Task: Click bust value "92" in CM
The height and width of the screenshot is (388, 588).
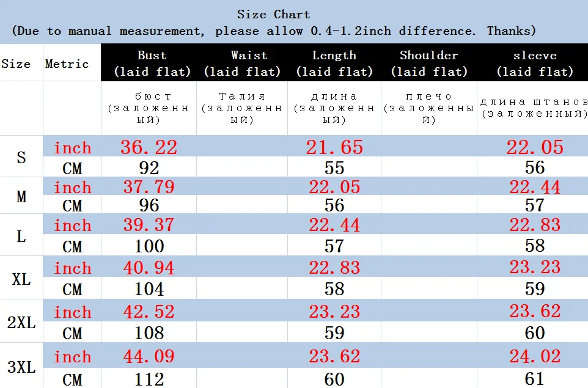Action: point(149,167)
